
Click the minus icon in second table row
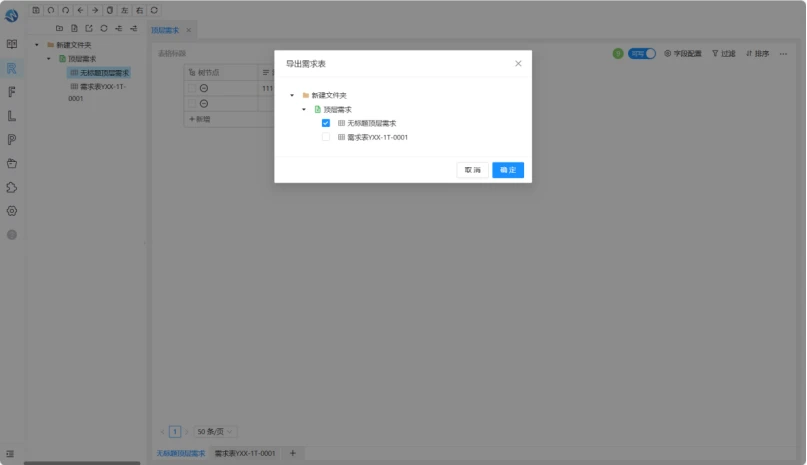(x=204, y=104)
